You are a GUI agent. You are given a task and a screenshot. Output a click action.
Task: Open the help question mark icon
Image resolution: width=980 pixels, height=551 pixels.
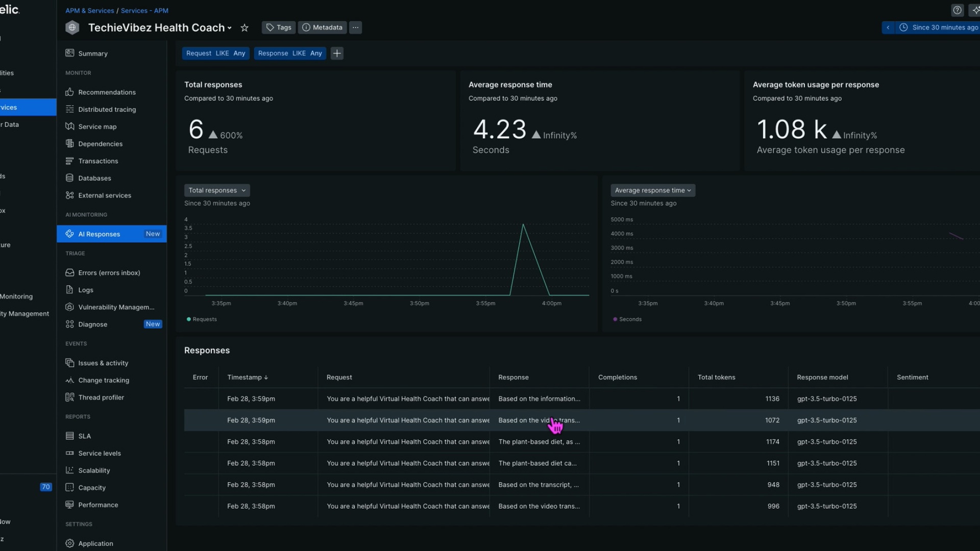pyautogui.click(x=958, y=10)
